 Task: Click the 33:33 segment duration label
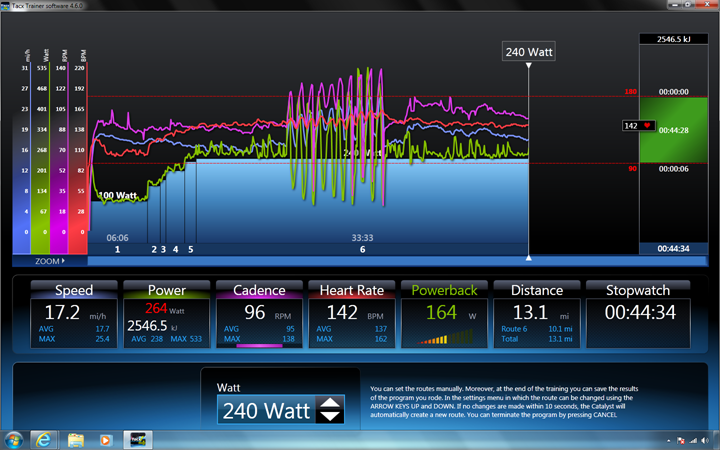[x=362, y=238]
